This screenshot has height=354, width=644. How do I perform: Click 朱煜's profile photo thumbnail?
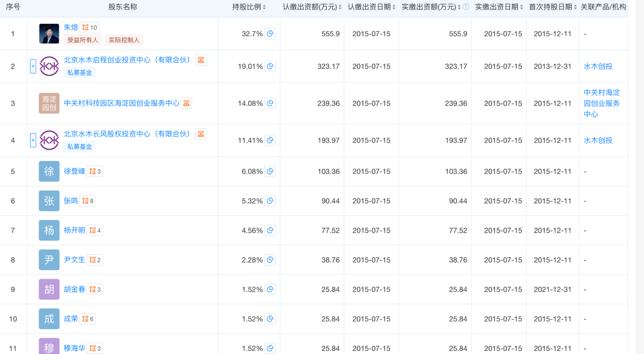[x=49, y=34]
